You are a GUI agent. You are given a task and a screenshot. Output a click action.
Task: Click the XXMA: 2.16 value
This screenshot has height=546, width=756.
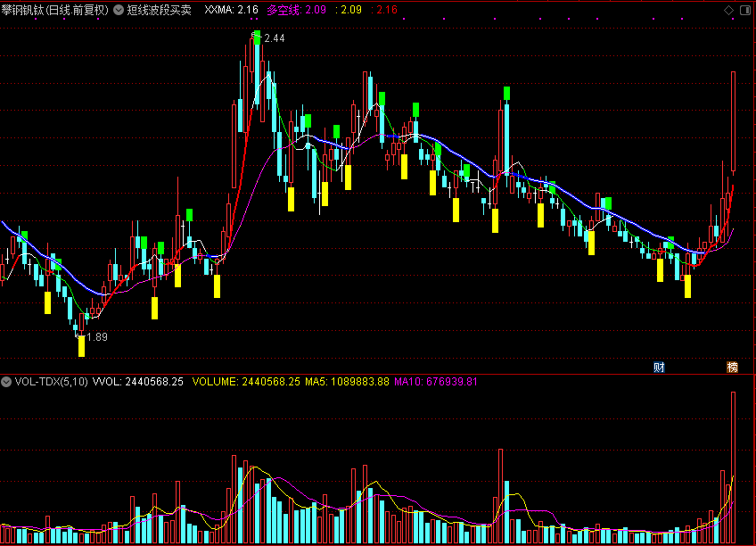231,10
